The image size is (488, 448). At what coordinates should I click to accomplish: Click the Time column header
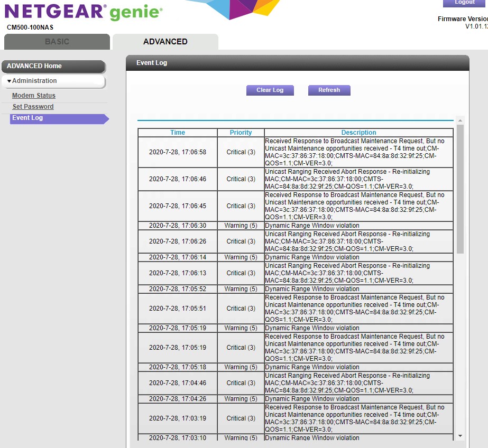(178, 133)
